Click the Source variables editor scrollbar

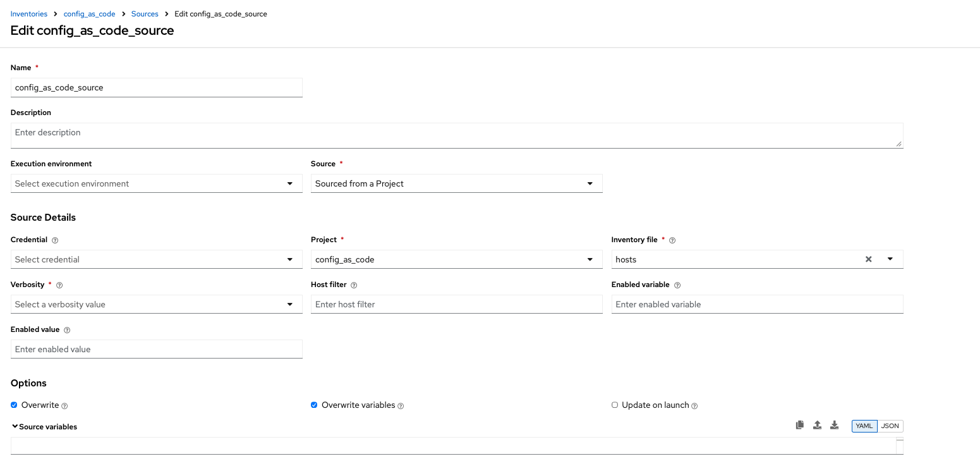click(x=900, y=445)
